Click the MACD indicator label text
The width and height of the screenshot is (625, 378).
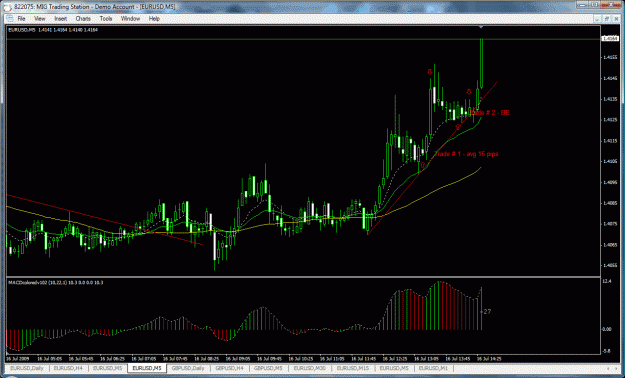click(x=56, y=283)
